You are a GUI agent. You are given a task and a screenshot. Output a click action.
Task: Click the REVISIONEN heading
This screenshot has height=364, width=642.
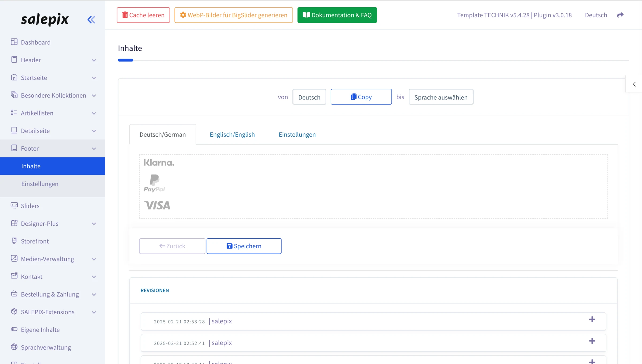point(155,290)
